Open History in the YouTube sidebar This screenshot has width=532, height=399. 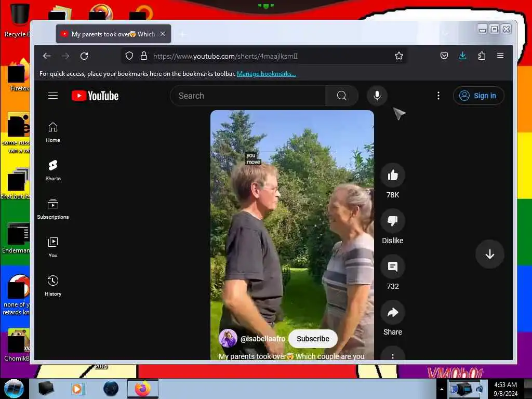[x=53, y=286]
